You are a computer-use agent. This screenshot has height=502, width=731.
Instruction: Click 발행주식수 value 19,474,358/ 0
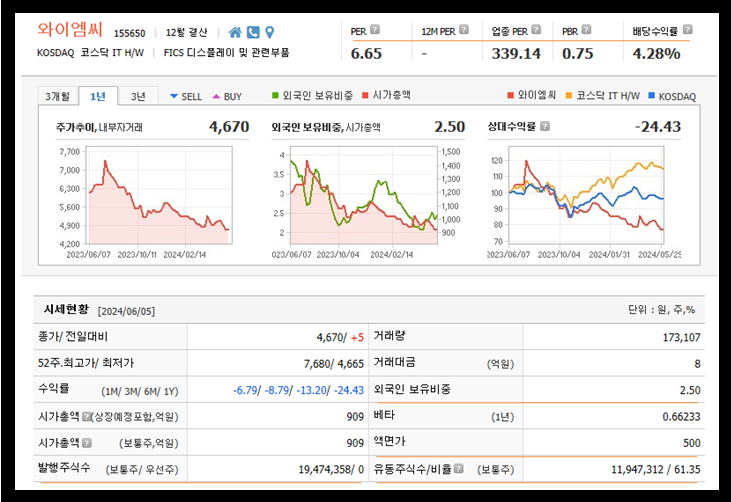point(331,469)
